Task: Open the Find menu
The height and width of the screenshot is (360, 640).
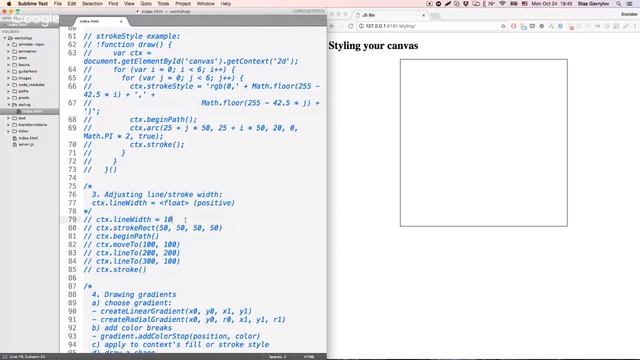Action: (x=113, y=4)
